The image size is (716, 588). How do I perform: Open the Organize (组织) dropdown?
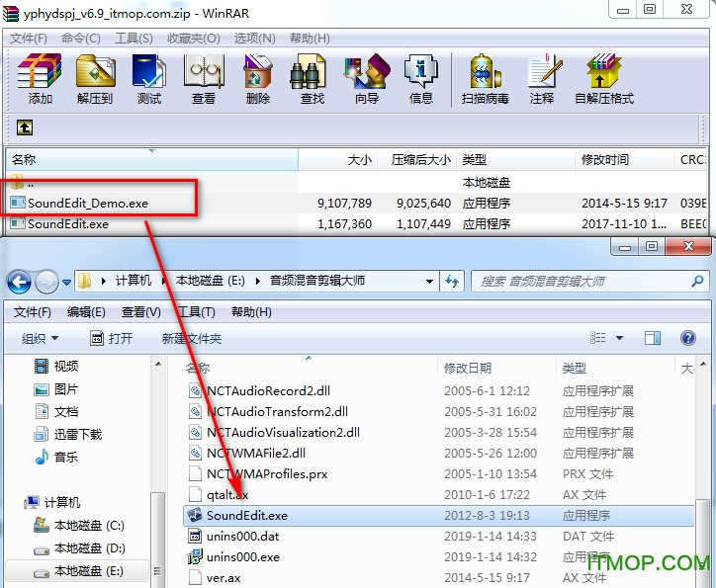pyautogui.click(x=40, y=339)
